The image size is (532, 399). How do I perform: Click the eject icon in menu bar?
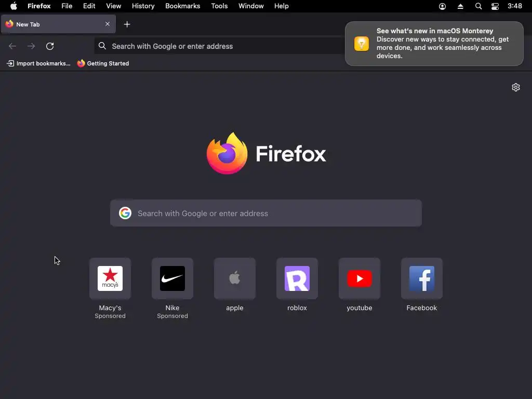pos(460,6)
